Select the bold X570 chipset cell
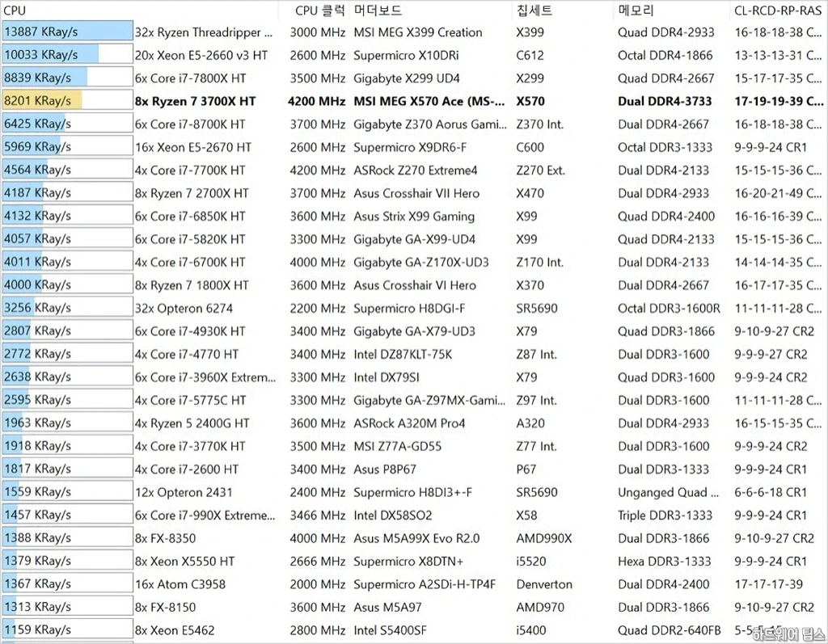Image resolution: width=828 pixels, height=644 pixels. pyautogui.click(x=530, y=101)
